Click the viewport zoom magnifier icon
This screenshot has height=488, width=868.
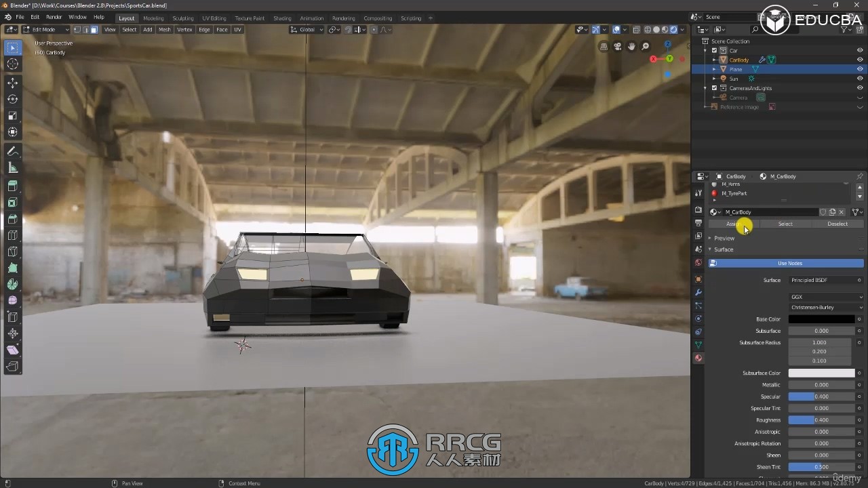coord(645,47)
